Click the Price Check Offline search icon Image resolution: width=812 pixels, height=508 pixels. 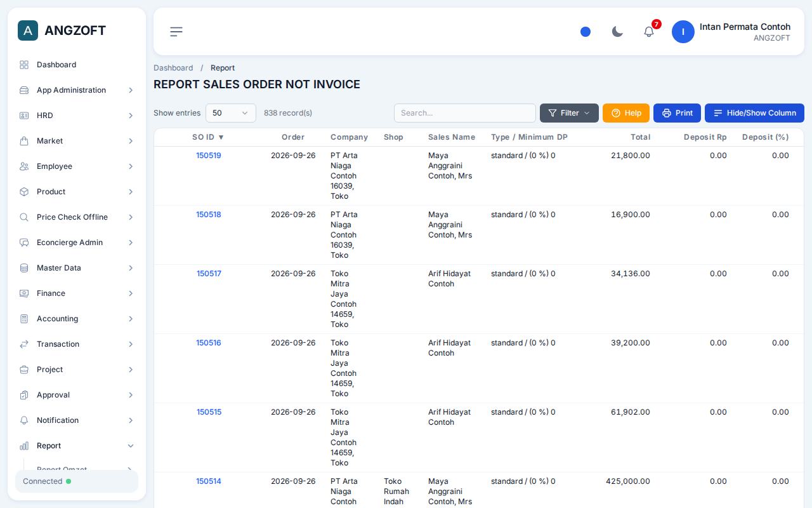pyautogui.click(x=24, y=217)
